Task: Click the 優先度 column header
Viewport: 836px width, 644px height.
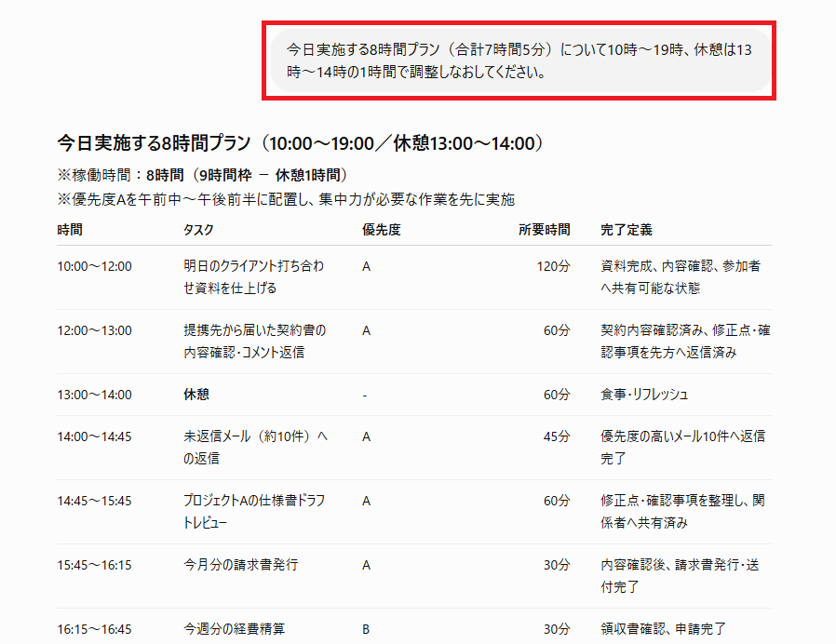Action: click(x=381, y=230)
